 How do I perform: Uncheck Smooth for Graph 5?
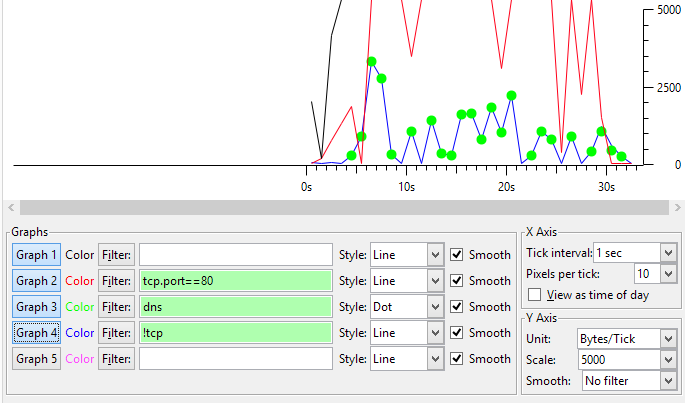(x=457, y=359)
